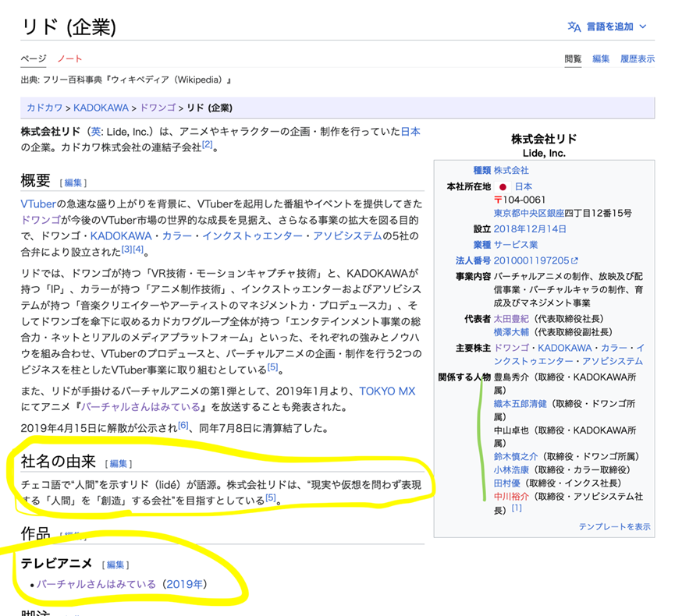The height and width of the screenshot is (616, 675).
Task: Click the footnote reference [6]
Action: 183,426
